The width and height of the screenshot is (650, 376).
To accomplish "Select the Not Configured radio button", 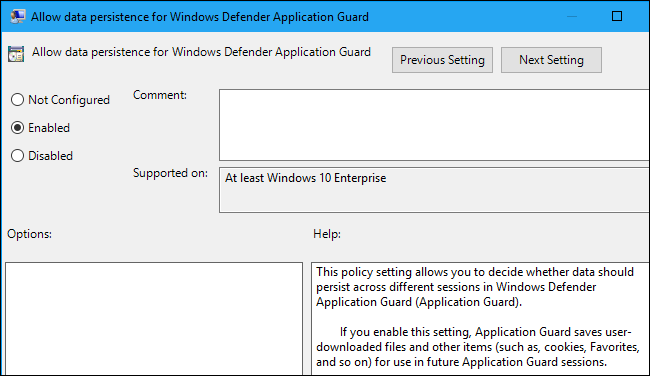I will point(17,100).
